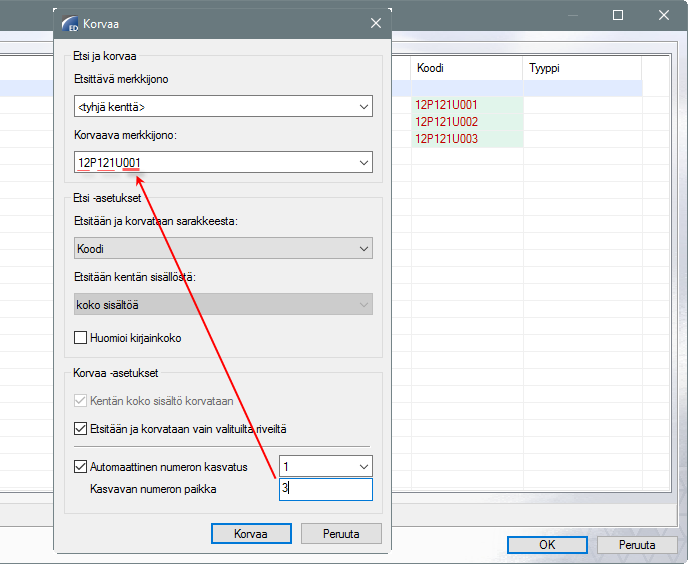
Task: Click the Korvaa dialog app icon
Action: (70, 22)
